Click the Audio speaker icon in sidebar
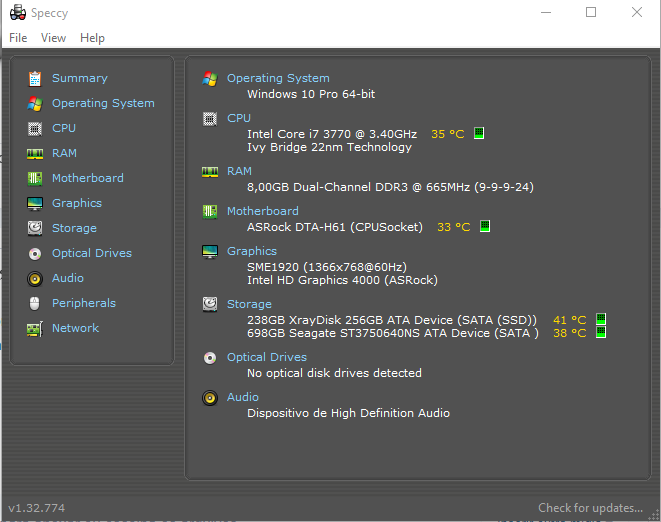This screenshot has width=661, height=522. pos(35,279)
